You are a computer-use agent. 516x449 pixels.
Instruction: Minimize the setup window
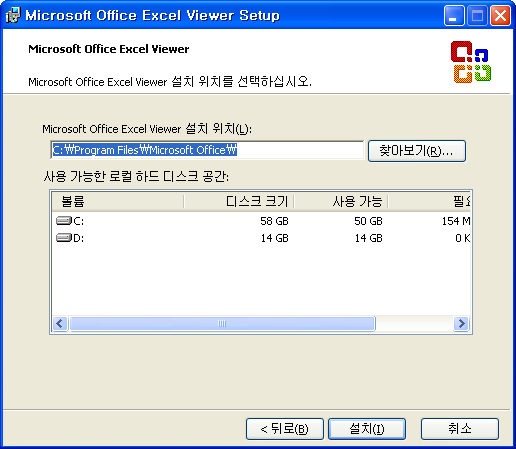(454, 16)
